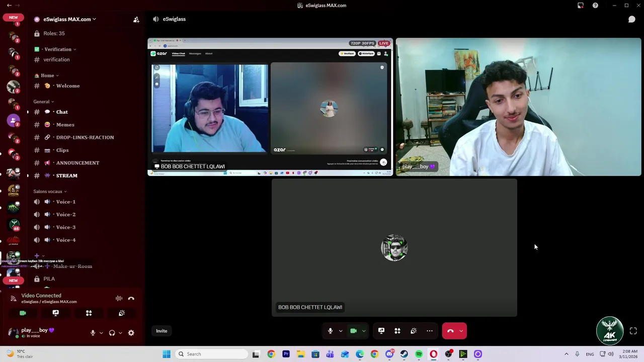Focus the BOB BOB CHETTET LQLAWI avatar tile
Viewport: 644px width, 362px height.
[394, 248]
